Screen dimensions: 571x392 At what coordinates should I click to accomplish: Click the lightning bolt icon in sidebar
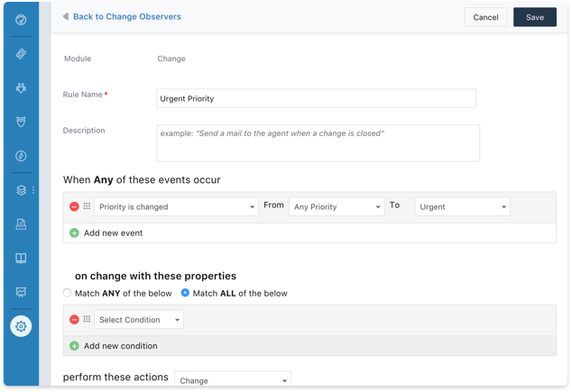click(21, 156)
